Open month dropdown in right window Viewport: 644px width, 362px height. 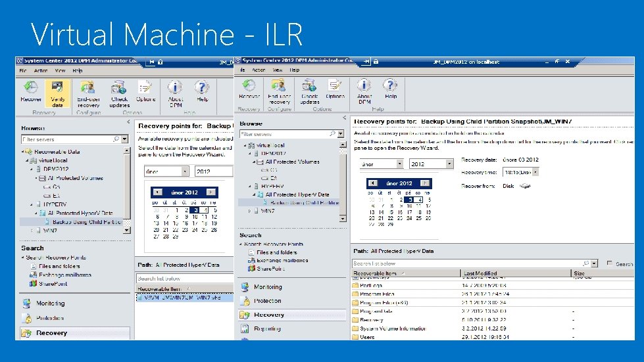pos(400,164)
